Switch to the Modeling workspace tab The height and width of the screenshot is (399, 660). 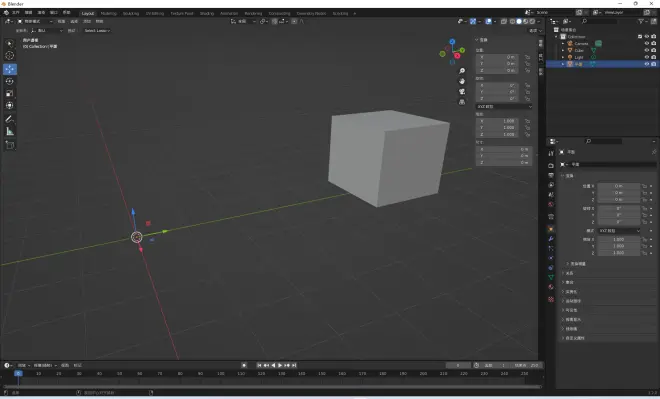tap(109, 13)
